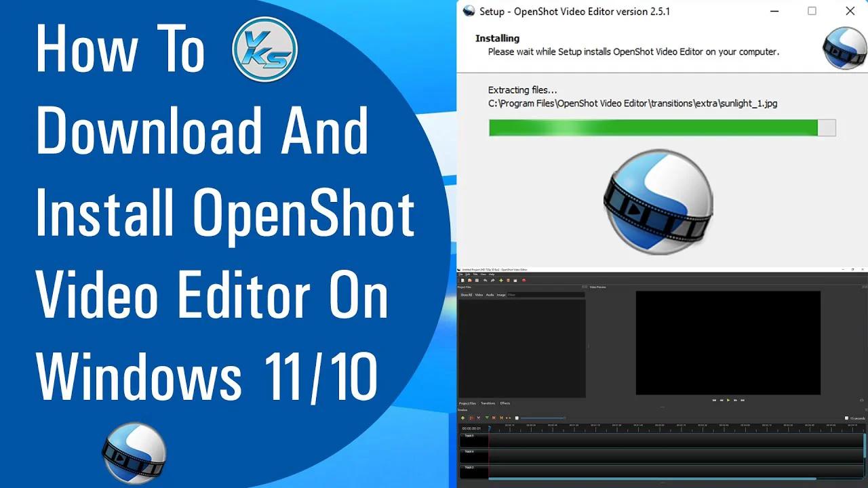Click green plus Import Files toolbar icon
The height and width of the screenshot is (488, 868).
pyautogui.click(x=501, y=281)
